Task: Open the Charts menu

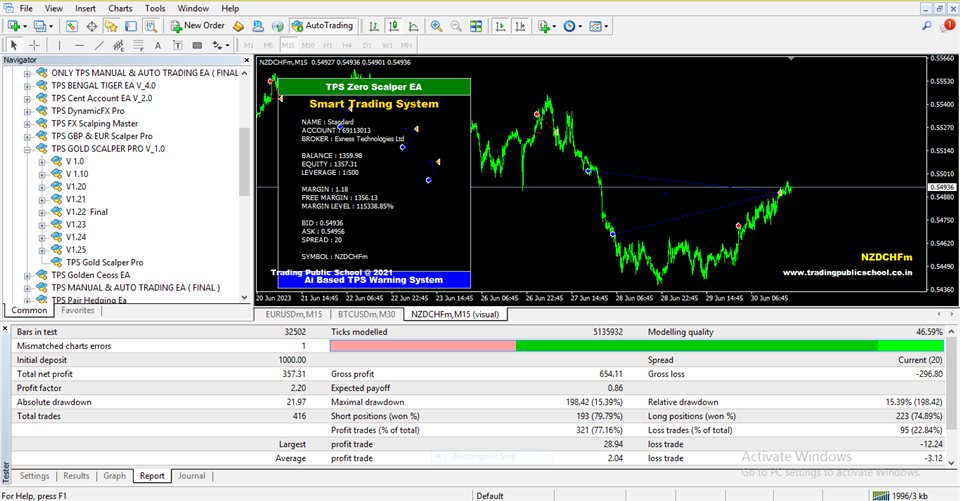Action: click(x=120, y=9)
